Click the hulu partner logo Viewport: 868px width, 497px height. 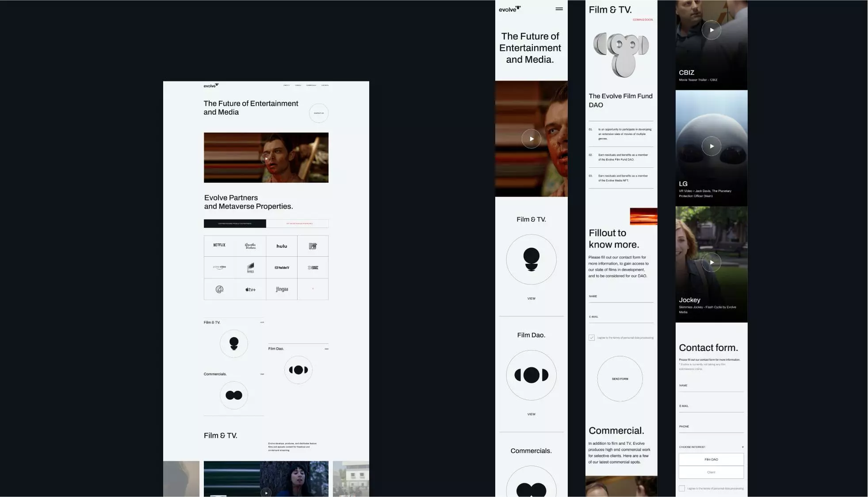[282, 246]
